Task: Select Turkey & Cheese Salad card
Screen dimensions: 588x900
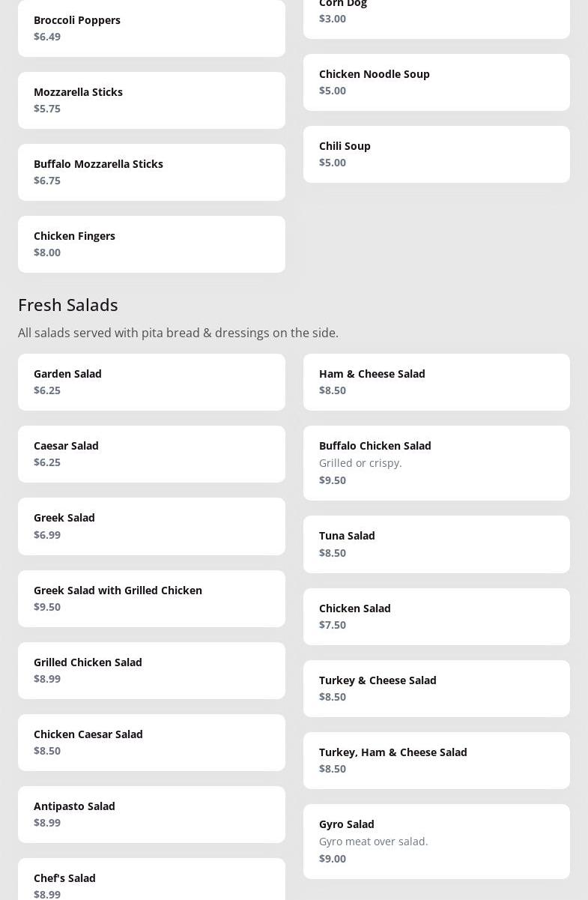Action: coord(436,688)
